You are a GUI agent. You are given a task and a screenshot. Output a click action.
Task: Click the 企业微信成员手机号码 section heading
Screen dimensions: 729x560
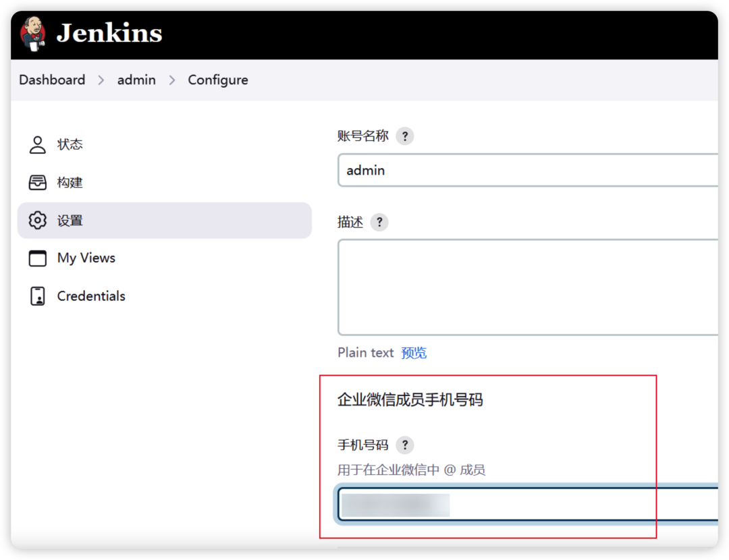(410, 399)
